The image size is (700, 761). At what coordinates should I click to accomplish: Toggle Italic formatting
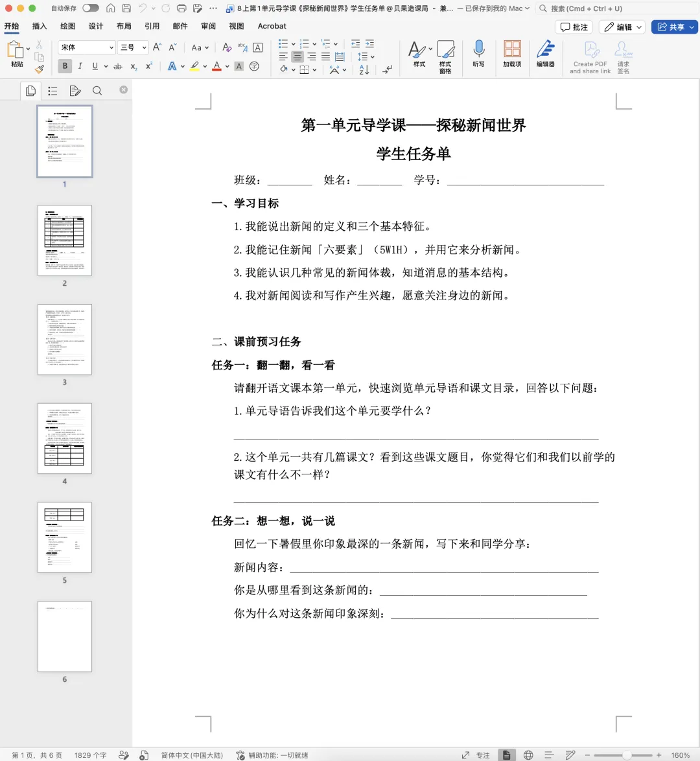coord(80,66)
